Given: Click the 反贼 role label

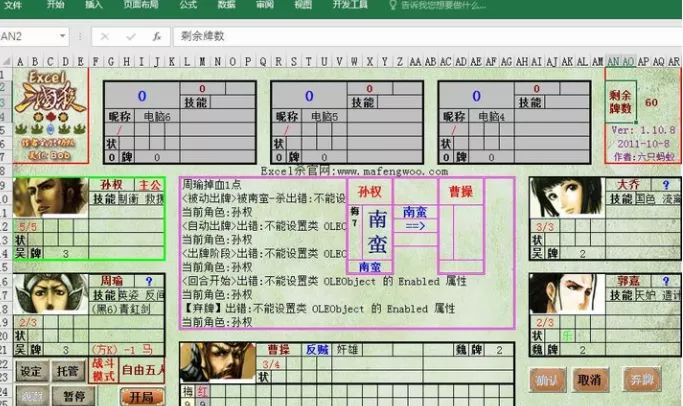Looking at the screenshot, I should 317,349.
